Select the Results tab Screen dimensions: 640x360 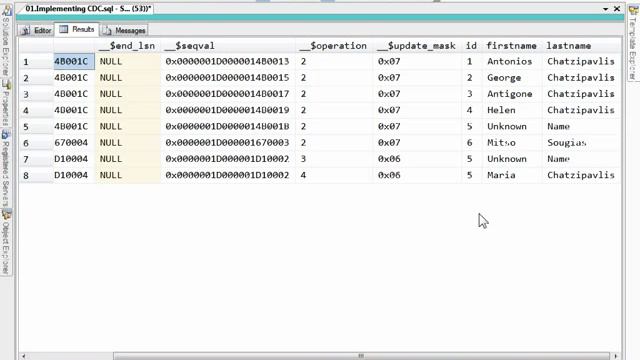click(77, 29)
